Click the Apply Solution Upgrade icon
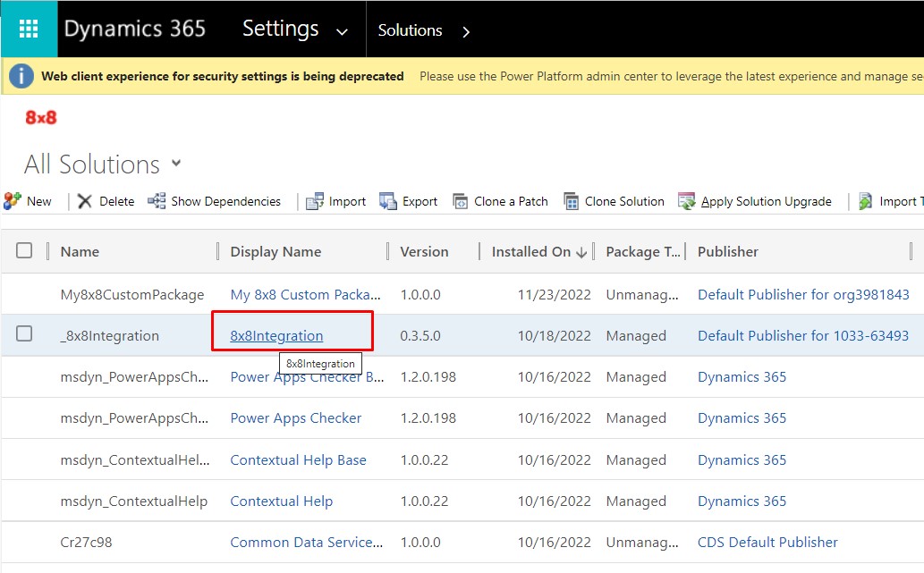This screenshot has height=573, width=924. [687, 201]
